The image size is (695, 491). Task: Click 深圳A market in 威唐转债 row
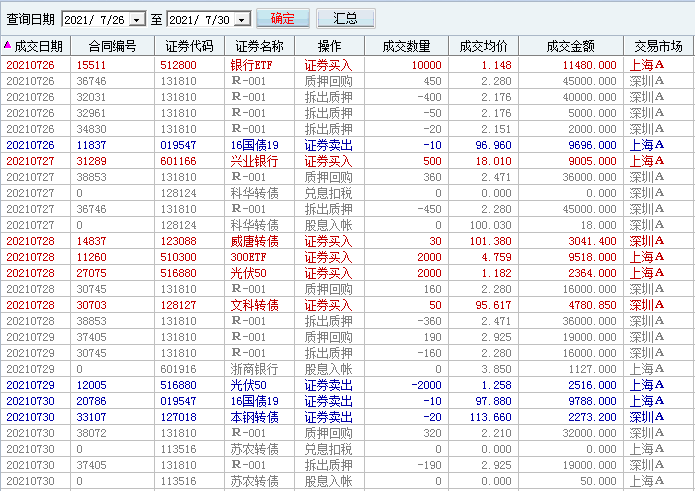[x=647, y=241]
